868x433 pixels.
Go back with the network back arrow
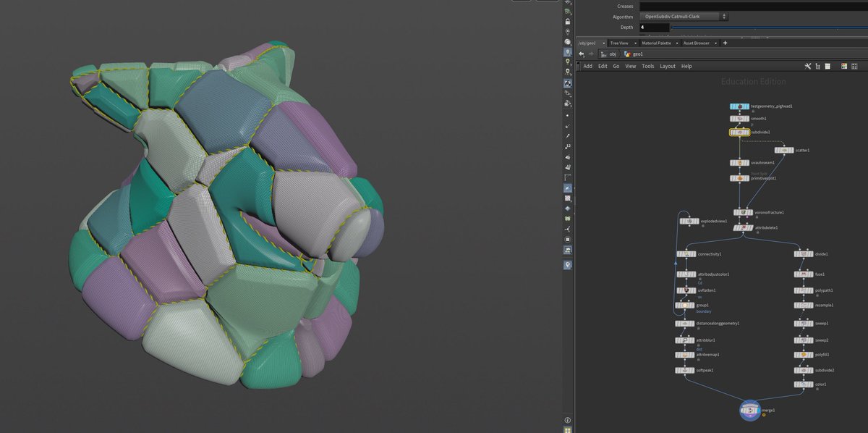[582, 54]
